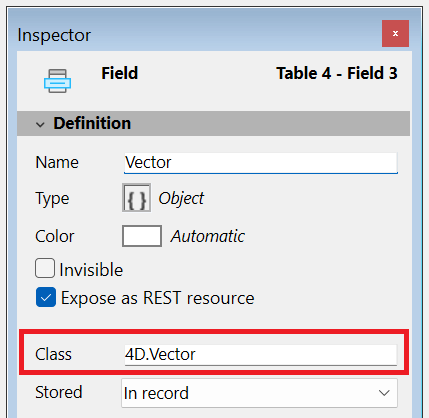Click the bold Field heading text
Screen dimensions: 429x418
point(120,73)
